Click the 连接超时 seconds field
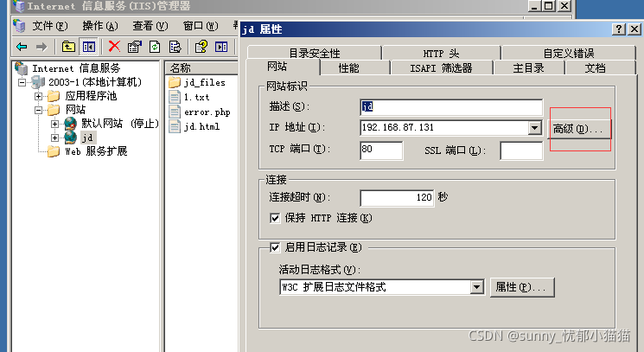The image size is (644, 352). click(x=397, y=198)
